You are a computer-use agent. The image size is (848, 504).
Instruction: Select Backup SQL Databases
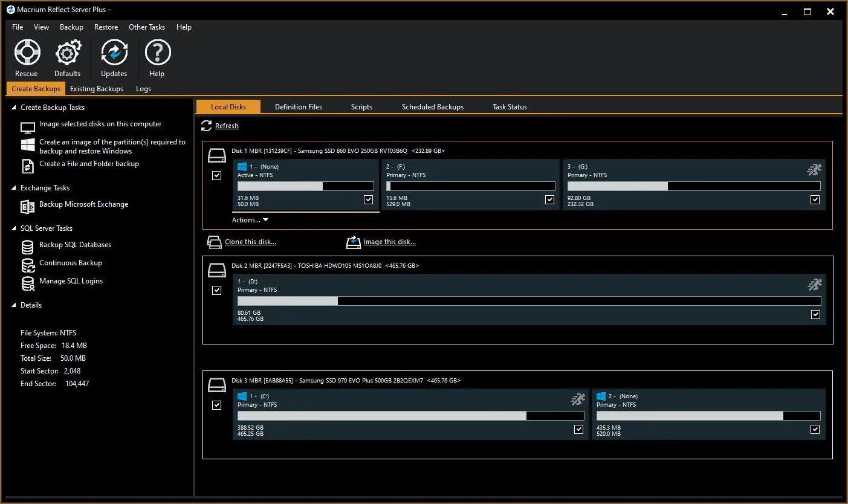[x=75, y=244]
